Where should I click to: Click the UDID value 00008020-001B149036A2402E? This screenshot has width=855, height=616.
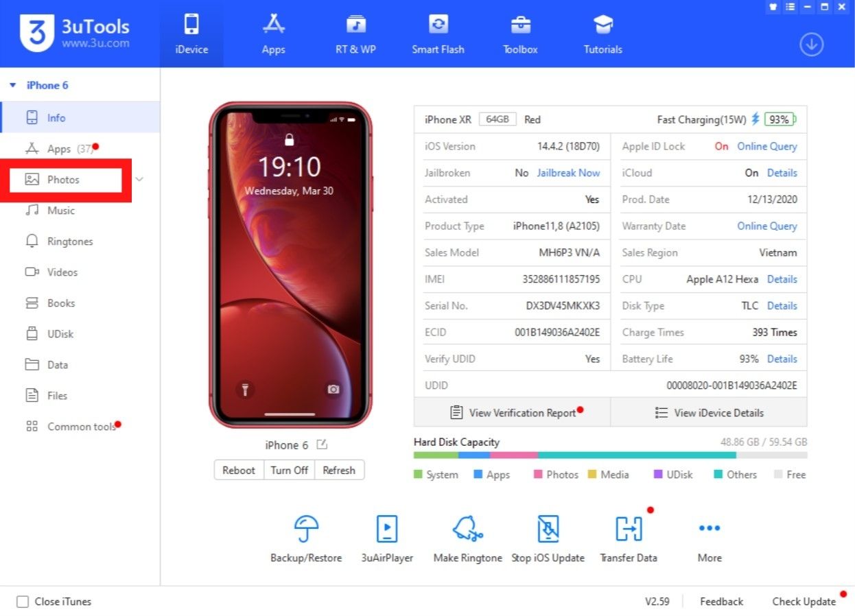click(x=732, y=386)
